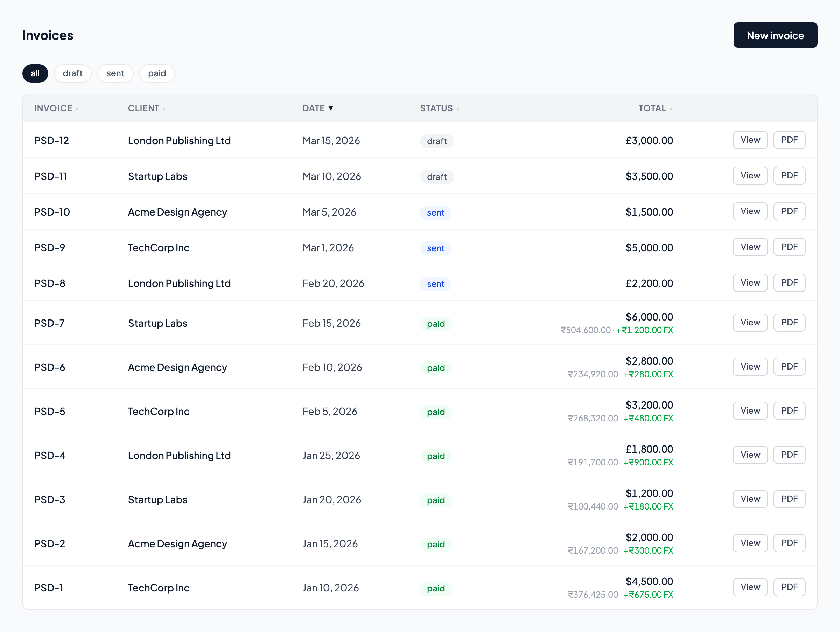Select invoice number PSD-8

tap(50, 283)
